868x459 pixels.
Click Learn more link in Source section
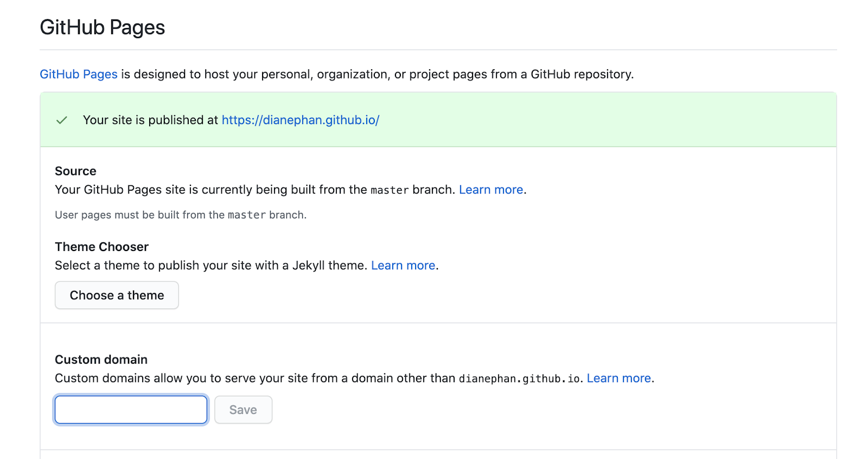[x=491, y=190]
